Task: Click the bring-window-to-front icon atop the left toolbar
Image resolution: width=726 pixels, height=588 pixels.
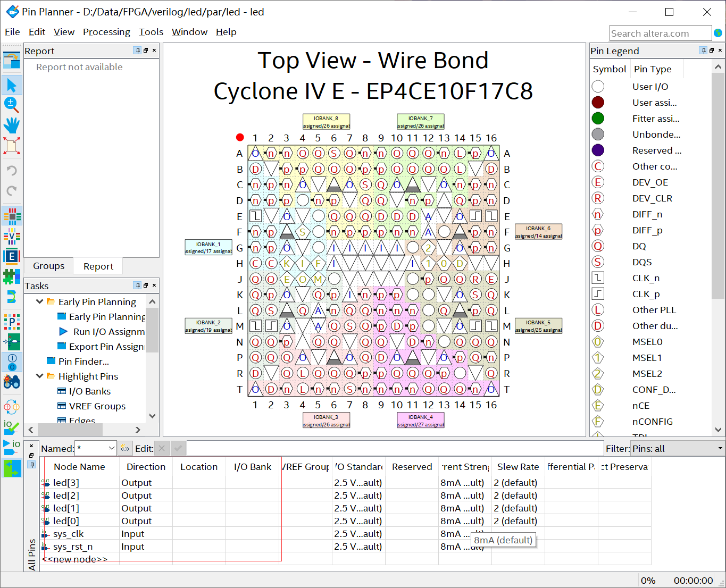Action: 12,60
